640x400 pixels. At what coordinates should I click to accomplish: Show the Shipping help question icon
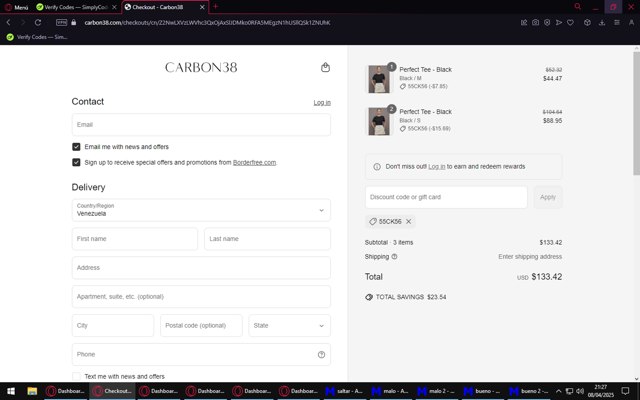point(394,257)
